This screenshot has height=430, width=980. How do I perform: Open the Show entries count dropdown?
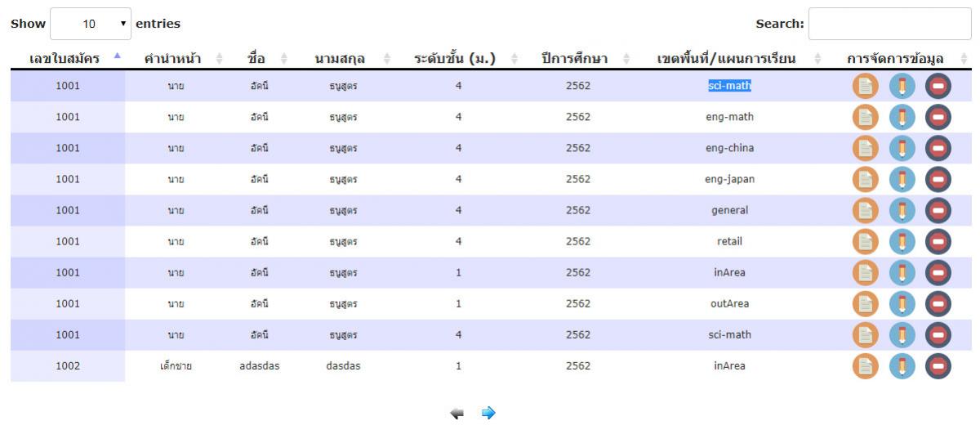[90, 25]
